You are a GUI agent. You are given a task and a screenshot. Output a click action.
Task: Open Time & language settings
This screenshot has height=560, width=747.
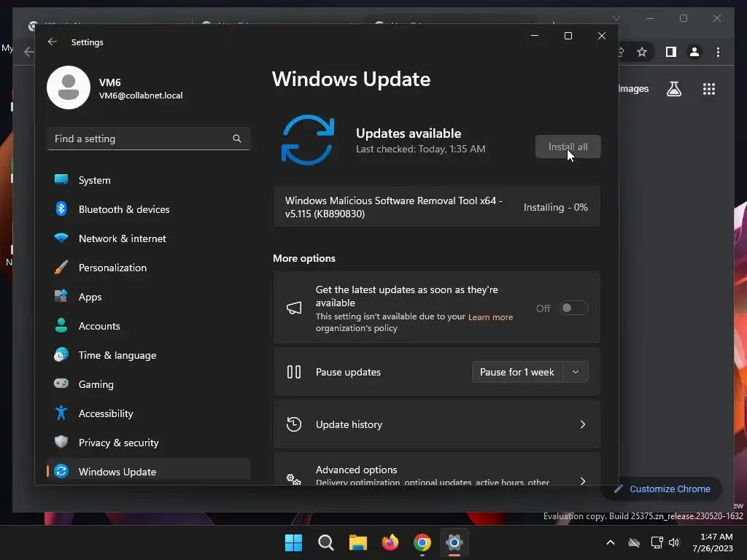[149, 355]
